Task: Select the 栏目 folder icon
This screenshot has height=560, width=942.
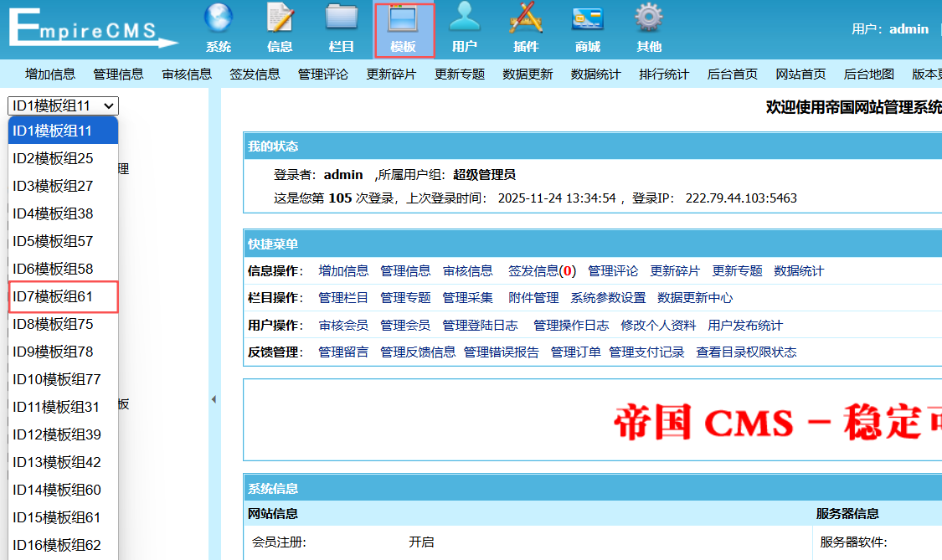Action: tap(342, 20)
